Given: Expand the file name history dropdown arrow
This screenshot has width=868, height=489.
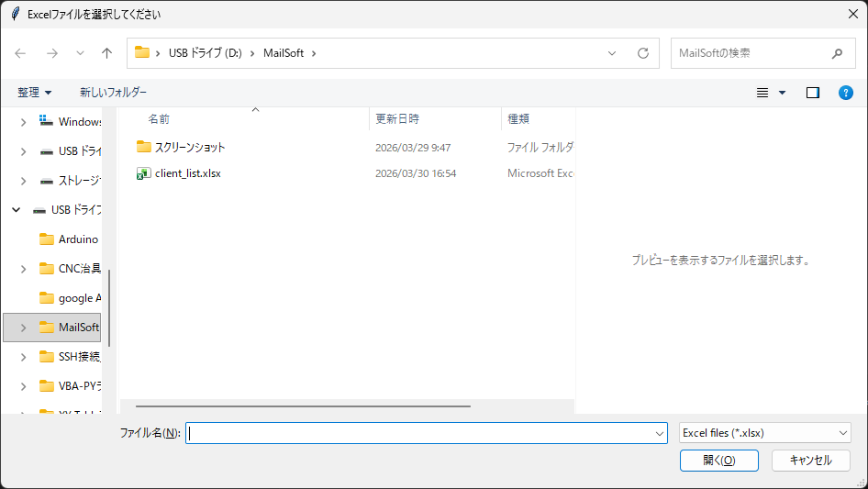Looking at the screenshot, I should [x=659, y=433].
